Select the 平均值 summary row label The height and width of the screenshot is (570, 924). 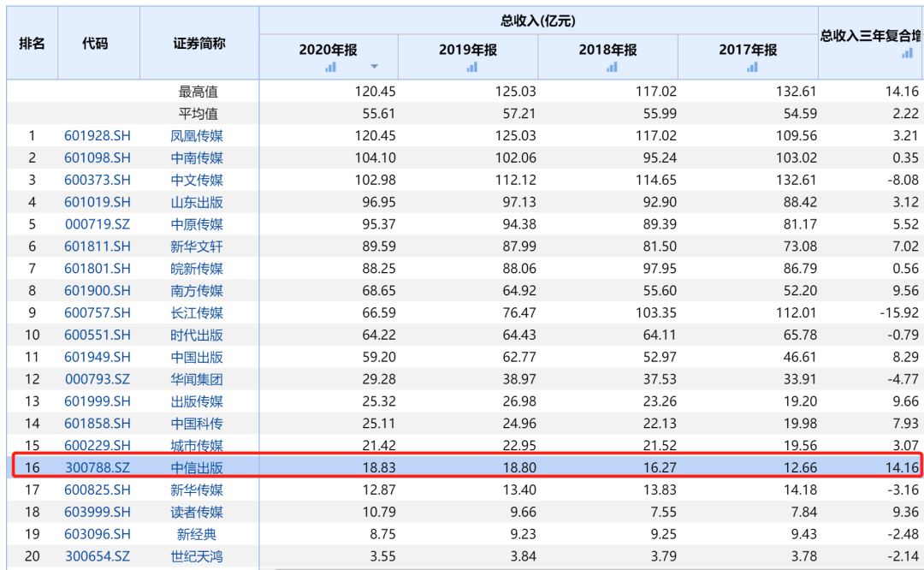coord(198,113)
